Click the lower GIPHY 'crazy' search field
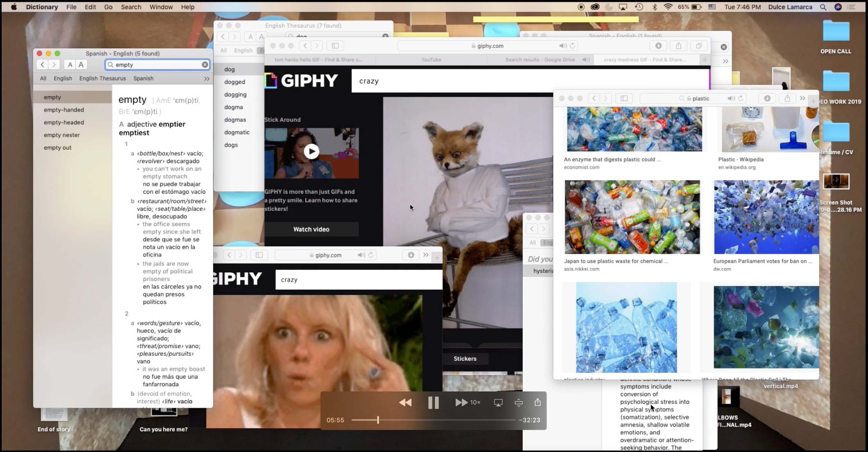 click(359, 280)
